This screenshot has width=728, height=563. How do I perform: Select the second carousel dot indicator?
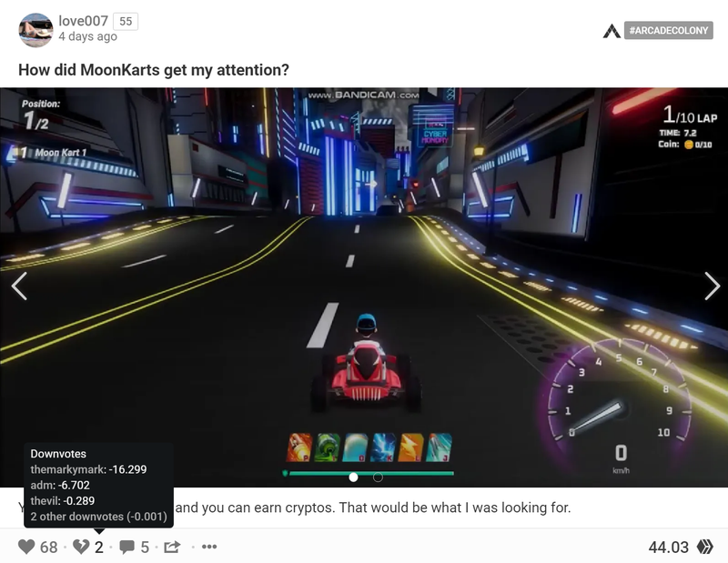[x=378, y=477]
